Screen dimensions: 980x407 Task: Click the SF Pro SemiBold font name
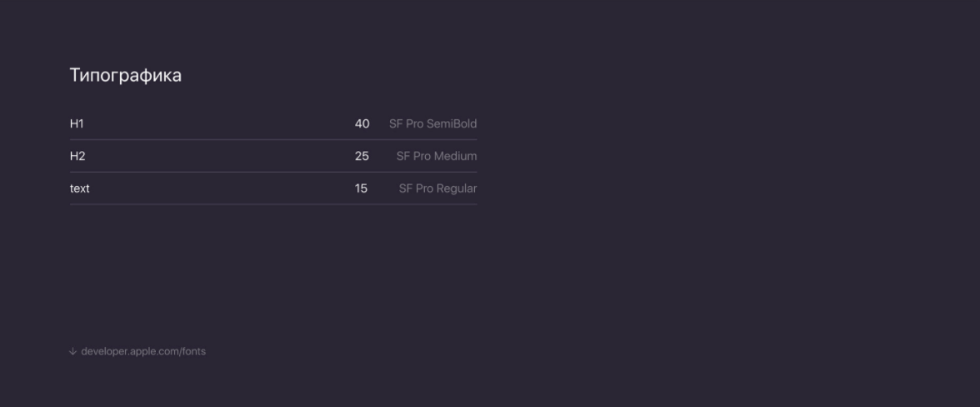click(x=432, y=124)
